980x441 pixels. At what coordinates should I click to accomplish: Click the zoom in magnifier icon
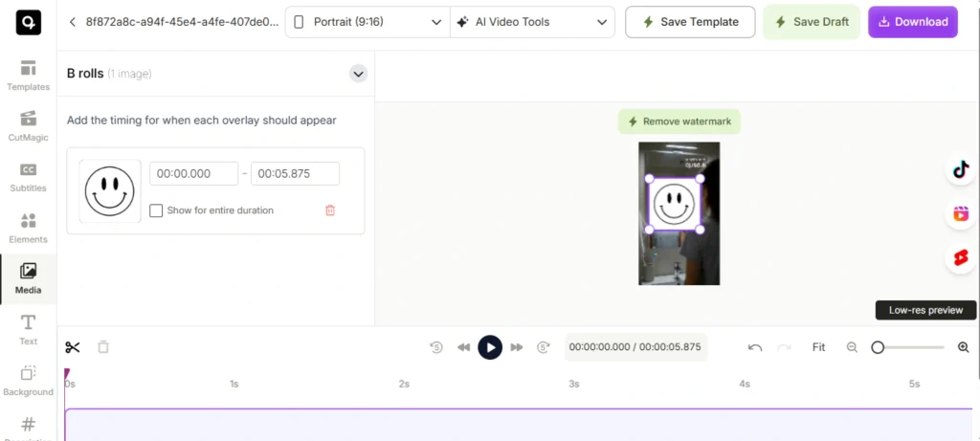(x=963, y=347)
